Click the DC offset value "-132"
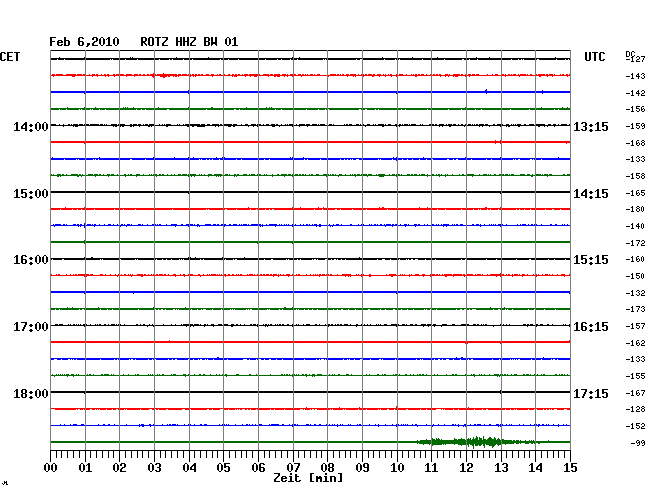This screenshot has width=650, height=494. pyautogui.click(x=635, y=293)
